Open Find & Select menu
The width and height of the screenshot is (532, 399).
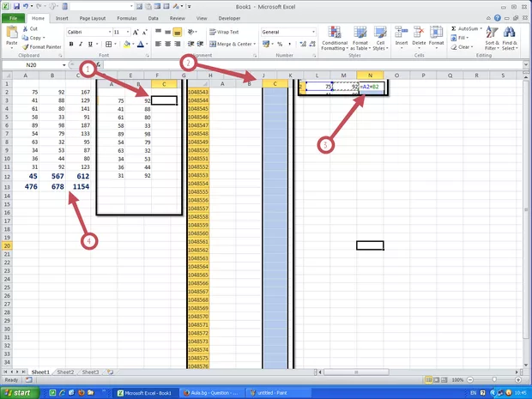(510, 39)
